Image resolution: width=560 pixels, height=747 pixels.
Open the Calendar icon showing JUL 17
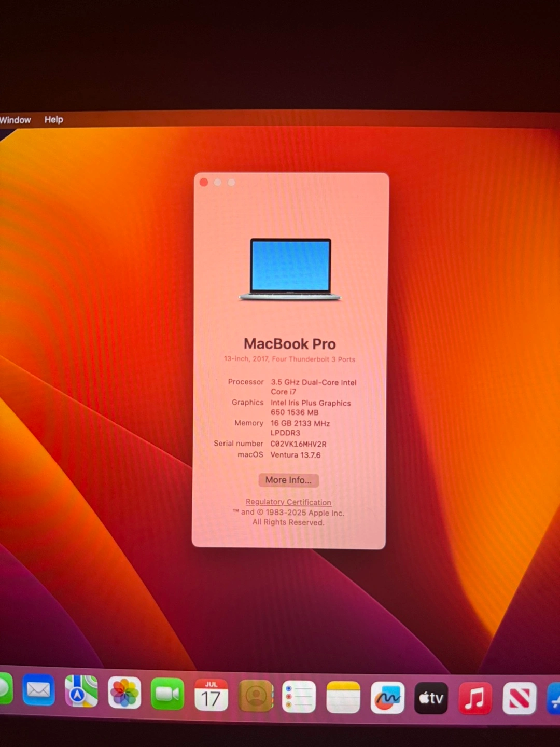click(211, 695)
